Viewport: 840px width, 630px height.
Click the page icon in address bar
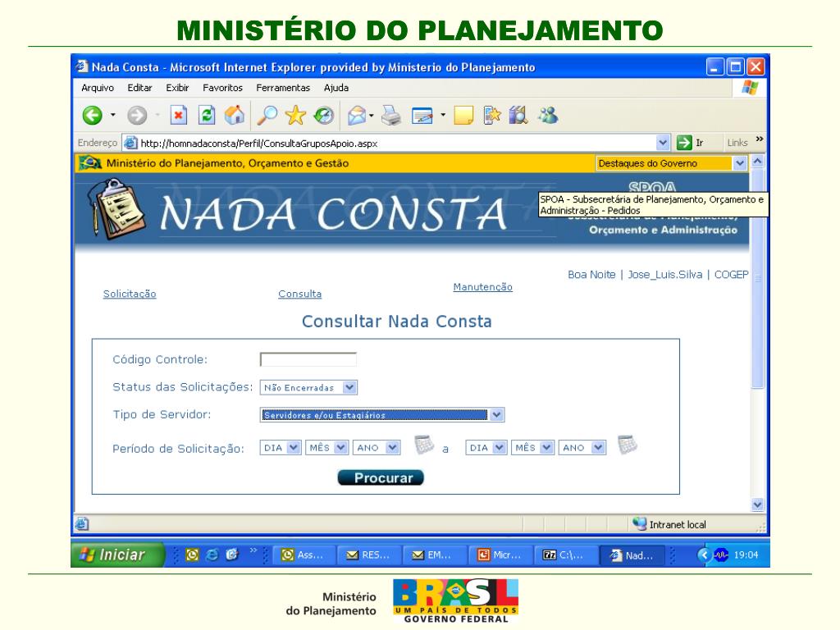coord(130,143)
